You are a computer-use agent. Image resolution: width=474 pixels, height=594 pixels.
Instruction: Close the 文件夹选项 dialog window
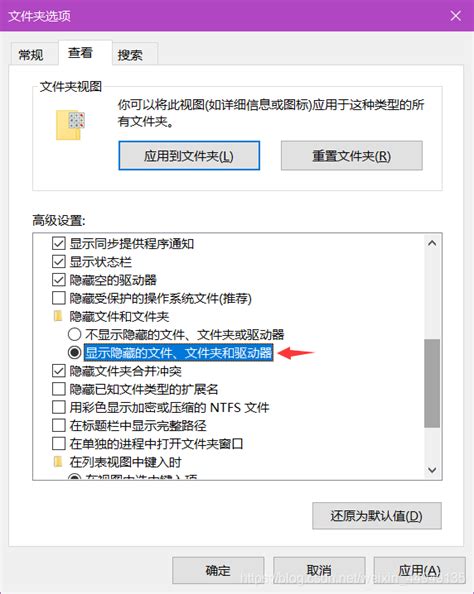tap(455, 16)
